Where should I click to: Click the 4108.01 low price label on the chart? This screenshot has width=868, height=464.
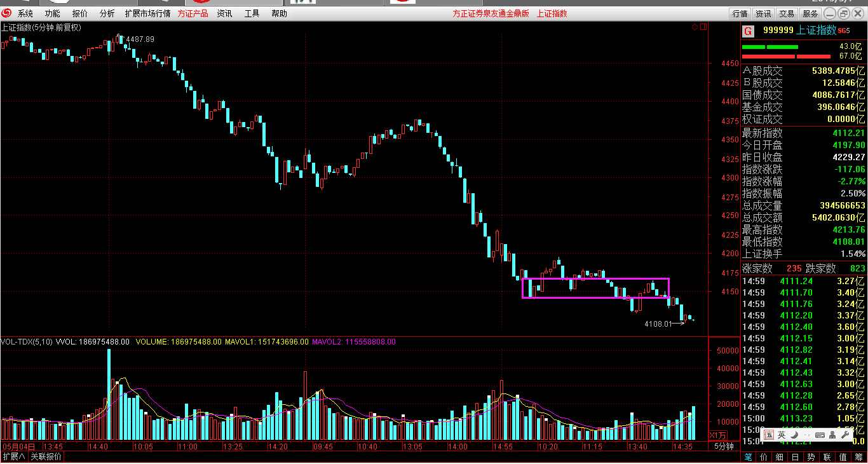pyautogui.click(x=658, y=324)
